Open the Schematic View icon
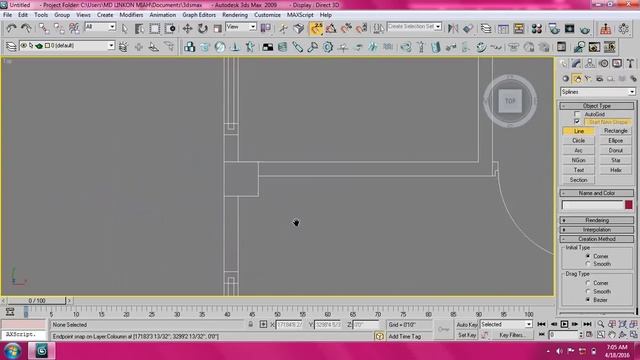This screenshot has width=640, height=360. pyautogui.click(x=519, y=28)
